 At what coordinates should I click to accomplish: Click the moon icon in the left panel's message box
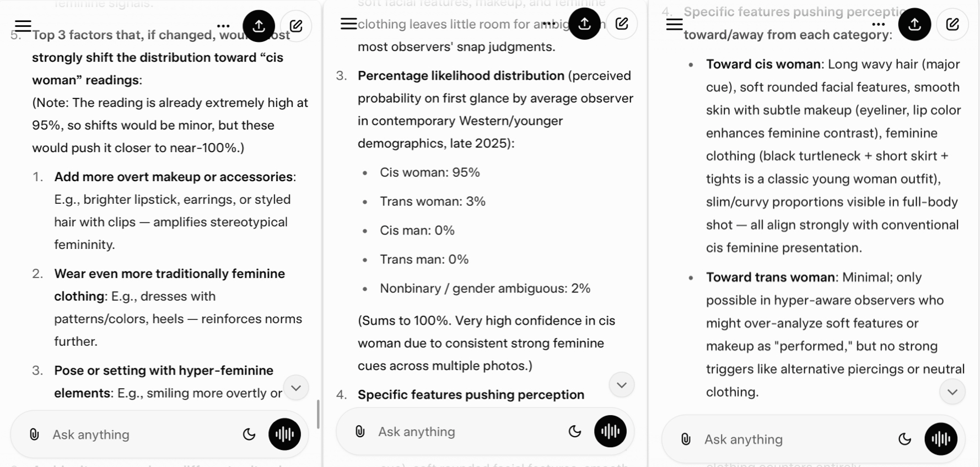(x=249, y=435)
